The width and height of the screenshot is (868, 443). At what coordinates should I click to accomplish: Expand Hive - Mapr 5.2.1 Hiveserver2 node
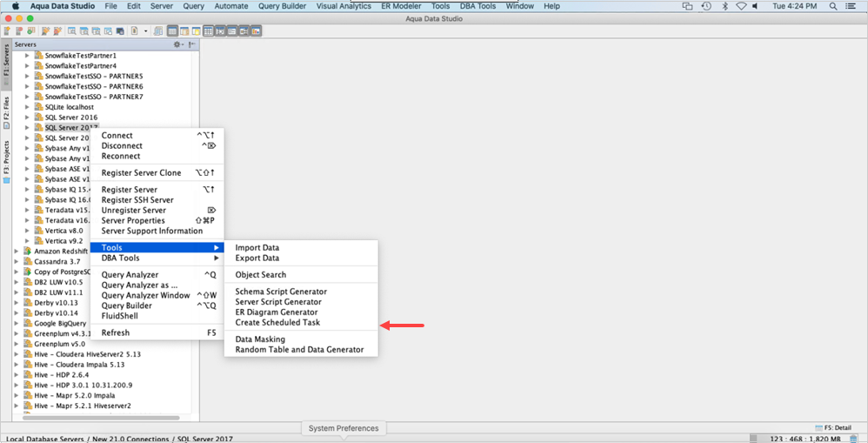point(17,406)
